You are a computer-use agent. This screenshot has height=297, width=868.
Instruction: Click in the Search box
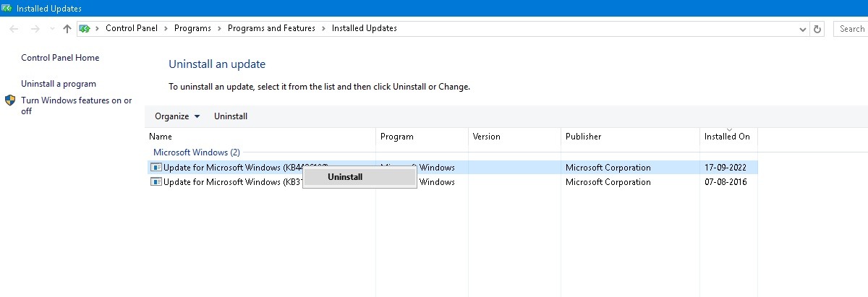coord(851,29)
